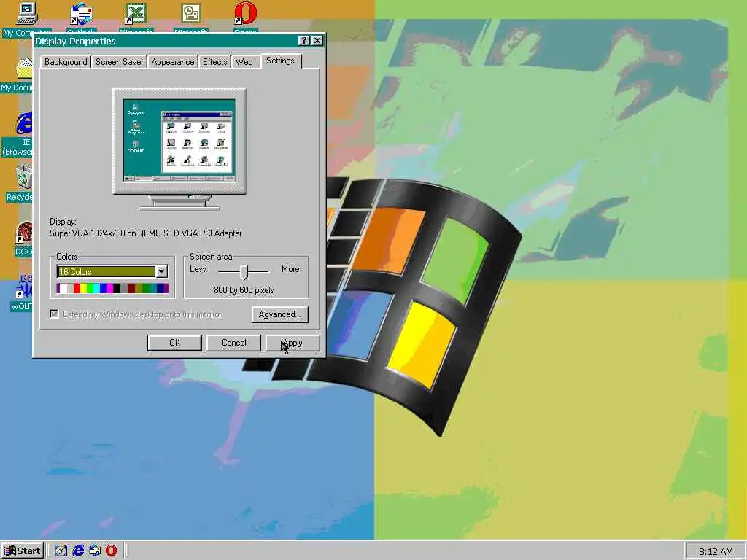Viewport: 747px width, 560px height.
Task: Click OK in Display Properties
Action: [x=175, y=343]
